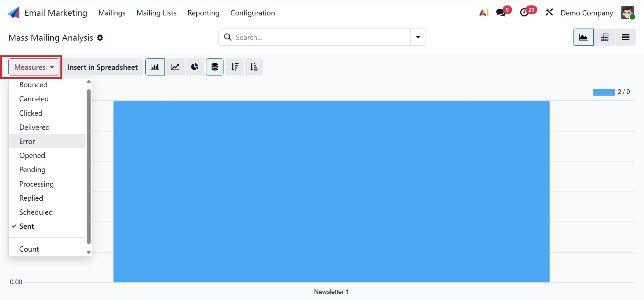This screenshot has width=644, height=300.
Task: Select the Bounced measure
Action: click(47, 85)
